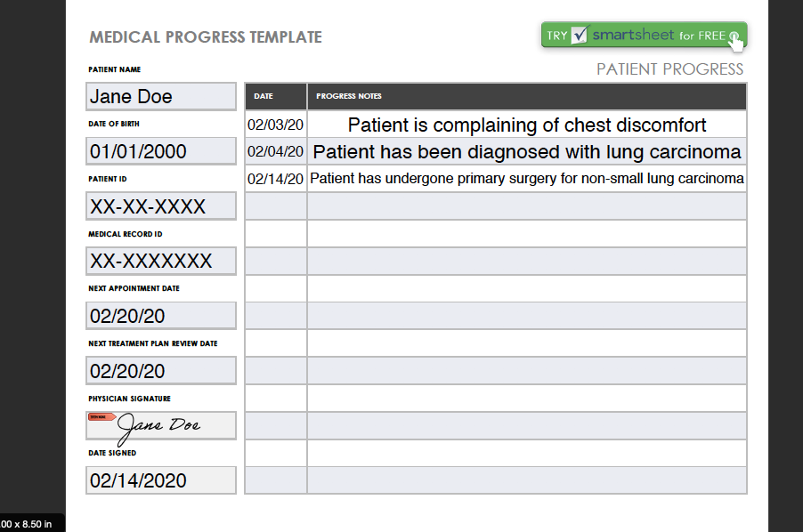Click the first empty progress notes row
803x532 pixels.
(x=527, y=206)
